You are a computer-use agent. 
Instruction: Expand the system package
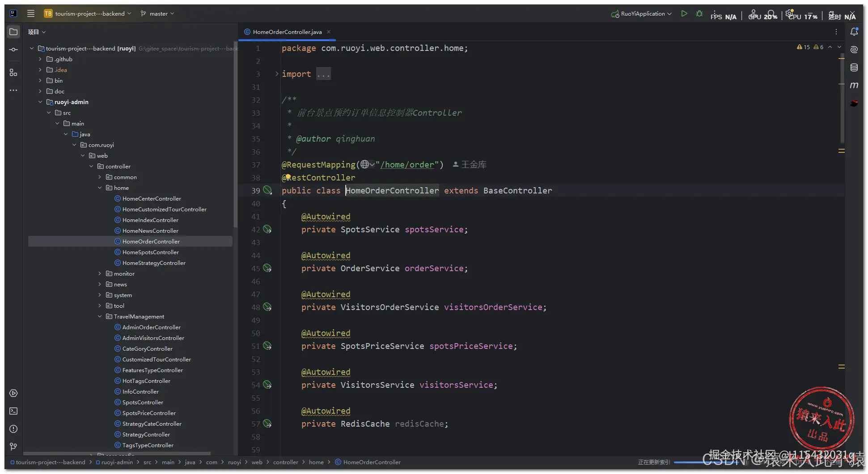(100, 295)
